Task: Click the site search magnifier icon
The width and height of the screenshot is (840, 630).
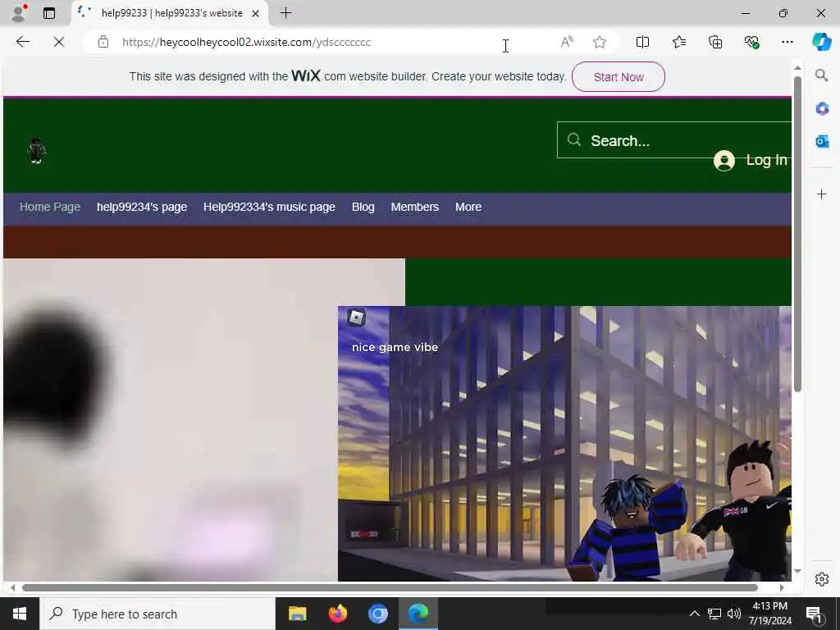Action: tap(573, 139)
